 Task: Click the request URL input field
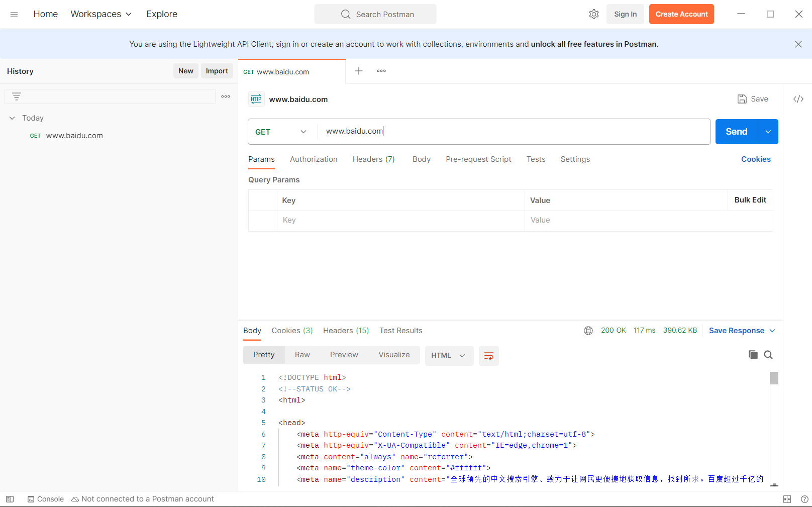click(514, 132)
